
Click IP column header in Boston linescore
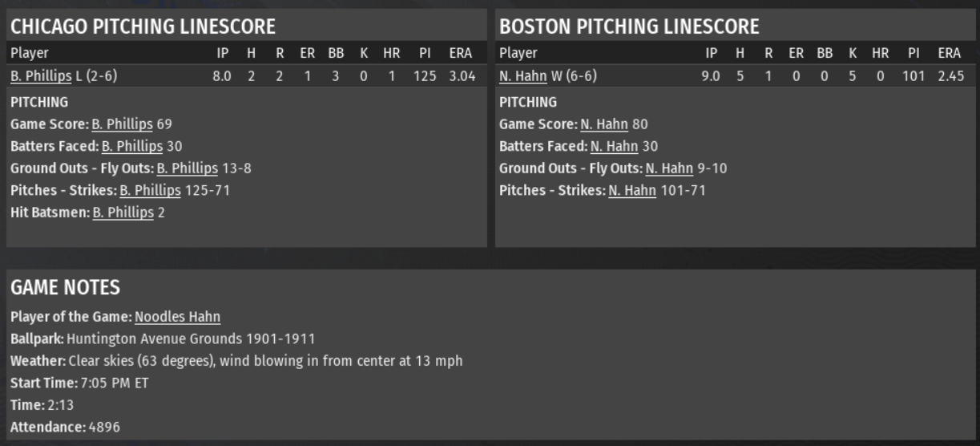(712, 54)
